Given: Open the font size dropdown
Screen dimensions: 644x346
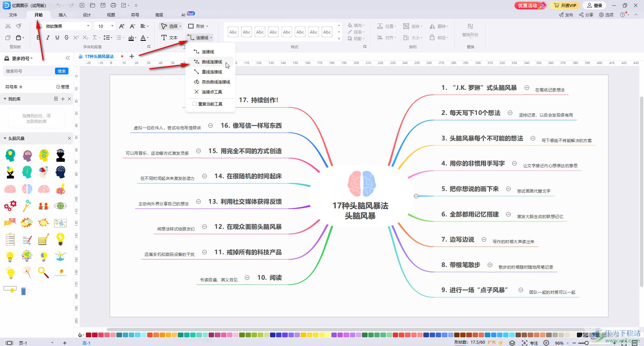Looking at the screenshot, I should [x=112, y=26].
